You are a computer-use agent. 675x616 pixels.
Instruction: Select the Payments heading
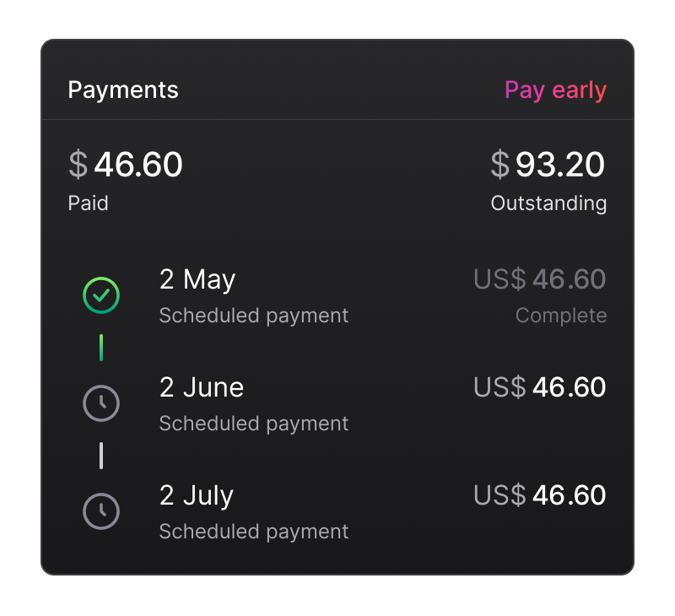123,90
